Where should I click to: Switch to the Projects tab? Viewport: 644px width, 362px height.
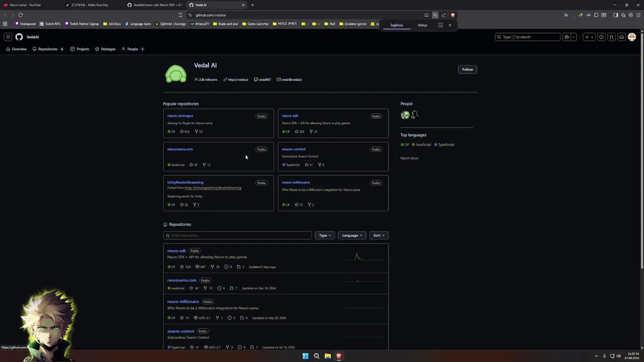point(79,49)
